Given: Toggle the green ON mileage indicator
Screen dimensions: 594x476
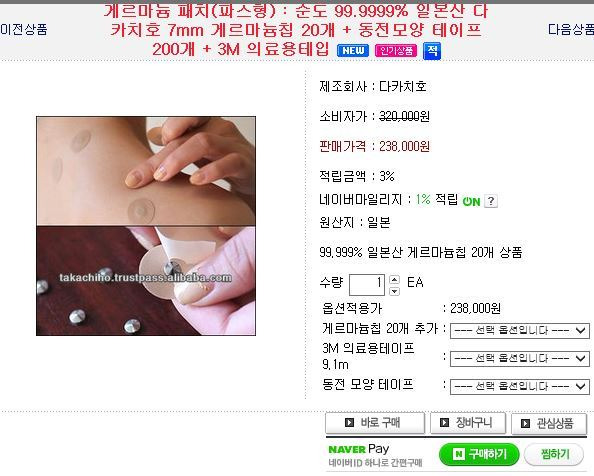Looking at the screenshot, I should point(471,201).
